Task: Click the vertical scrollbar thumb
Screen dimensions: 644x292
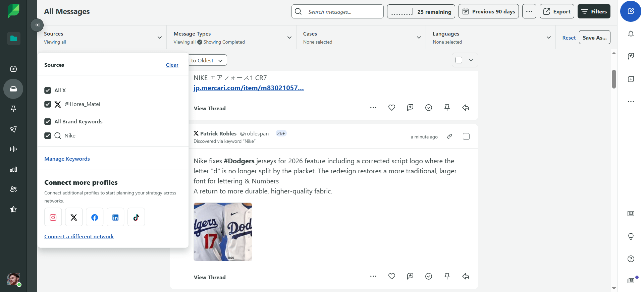Action: (x=614, y=79)
